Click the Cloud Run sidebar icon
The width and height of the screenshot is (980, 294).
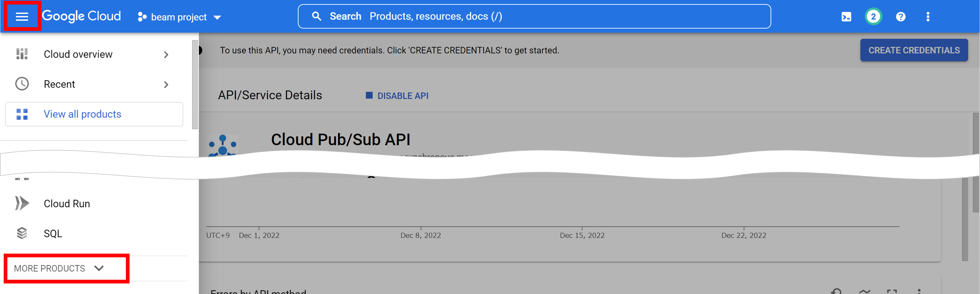pos(22,203)
